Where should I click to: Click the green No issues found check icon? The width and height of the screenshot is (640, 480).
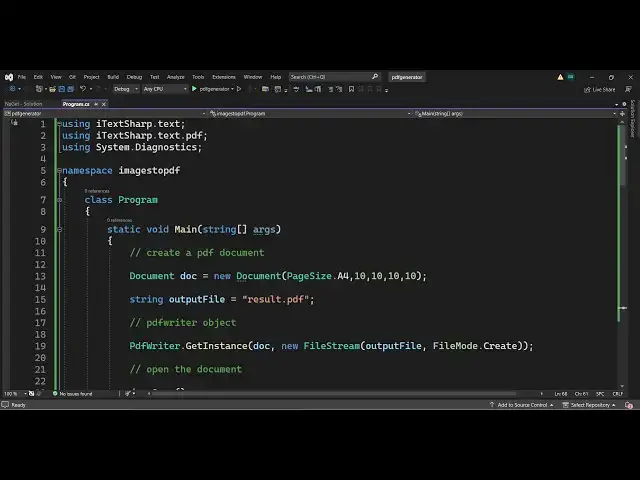pyautogui.click(x=55, y=393)
